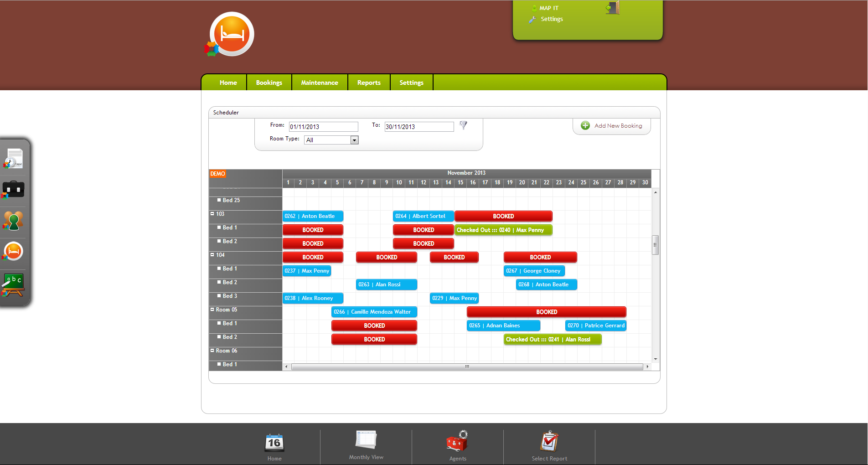Viewport: 868px width, 465px height.
Task: Open the chalkboard abc sidebar icon
Action: coord(13,285)
